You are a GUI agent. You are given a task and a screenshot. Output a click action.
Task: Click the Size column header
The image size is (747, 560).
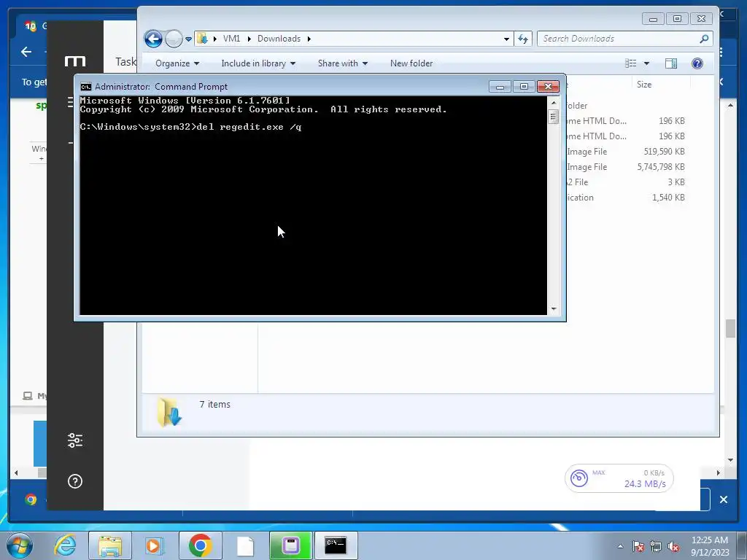point(644,85)
